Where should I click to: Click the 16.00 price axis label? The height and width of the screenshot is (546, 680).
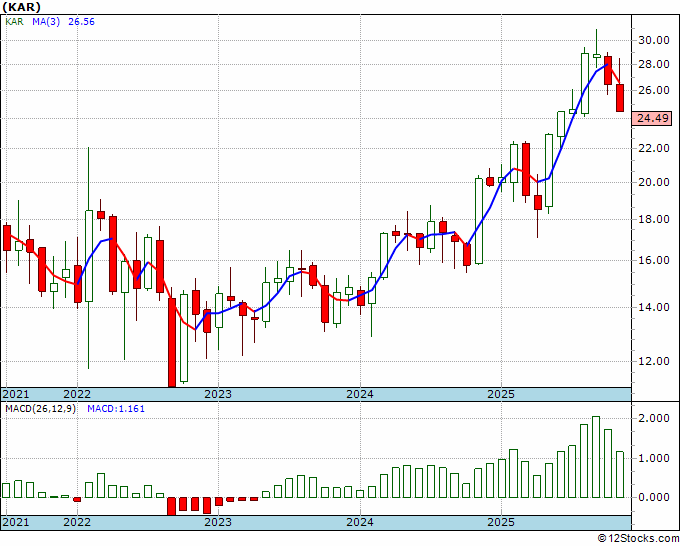pos(654,260)
